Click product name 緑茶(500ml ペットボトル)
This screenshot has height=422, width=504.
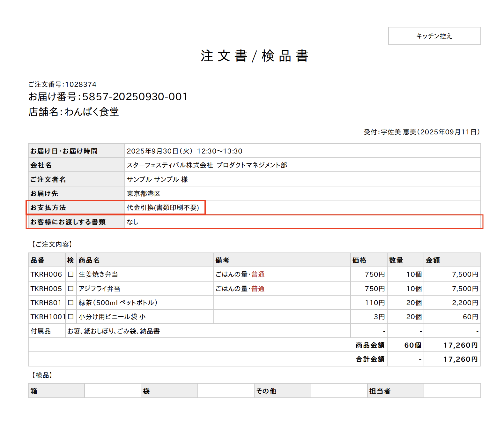pos(118,303)
